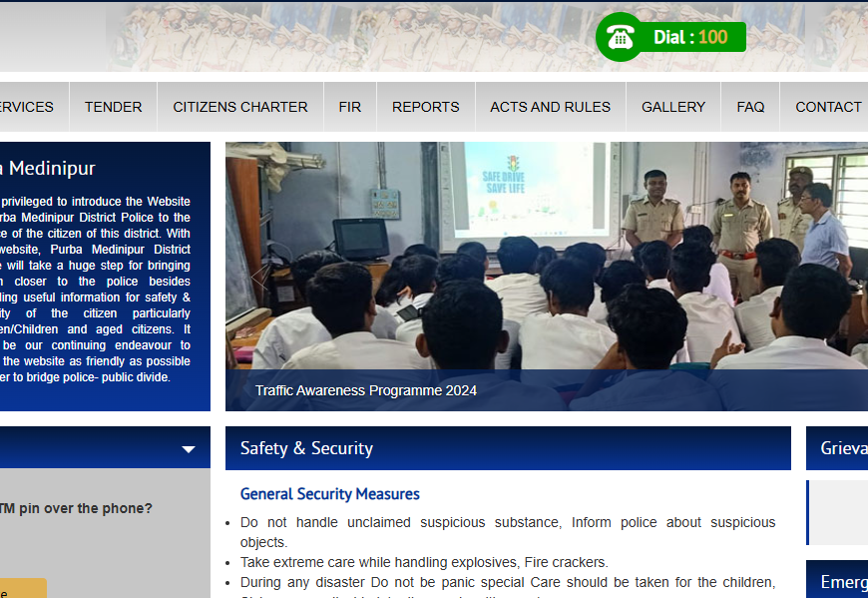
Task: Click the ATM pin over phone question
Action: coord(77,508)
